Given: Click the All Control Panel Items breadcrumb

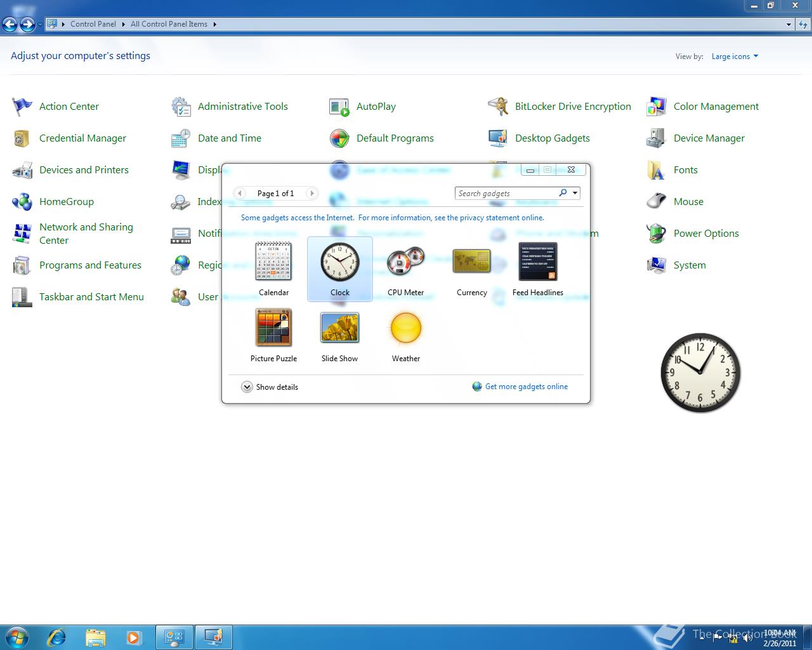Looking at the screenshot, I should click(x=169, y=24).
